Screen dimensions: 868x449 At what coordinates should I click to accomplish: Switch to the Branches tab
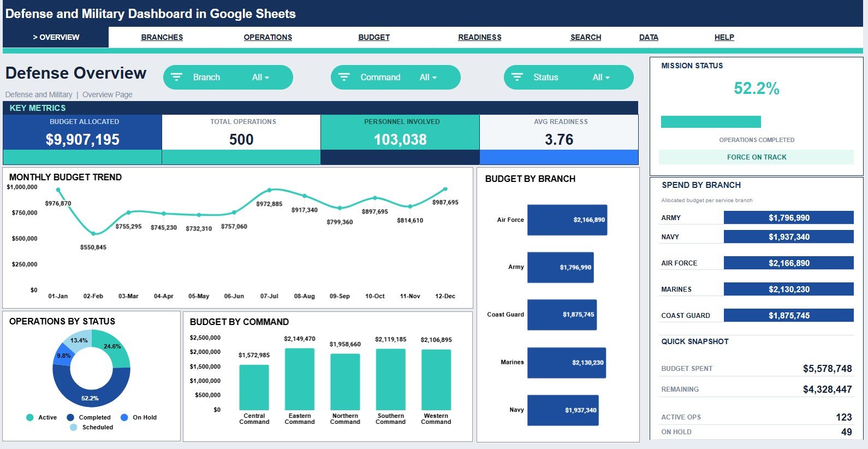162,37
